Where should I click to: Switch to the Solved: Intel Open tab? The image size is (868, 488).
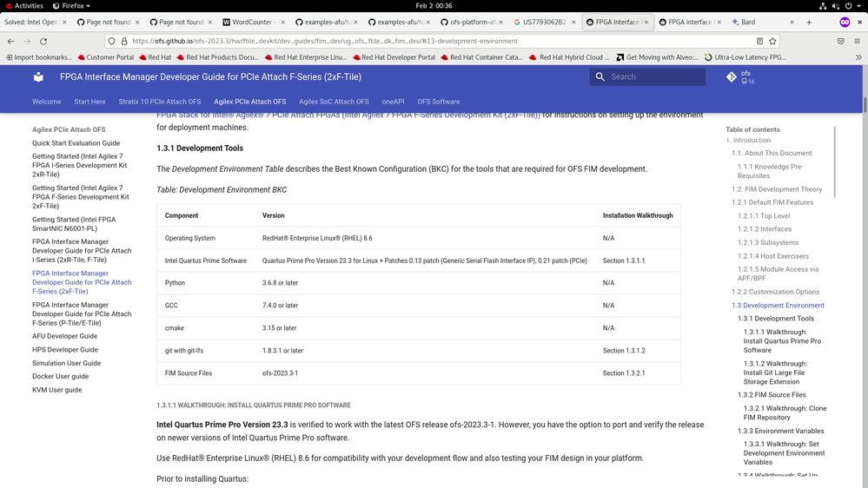tap(36, 22)
